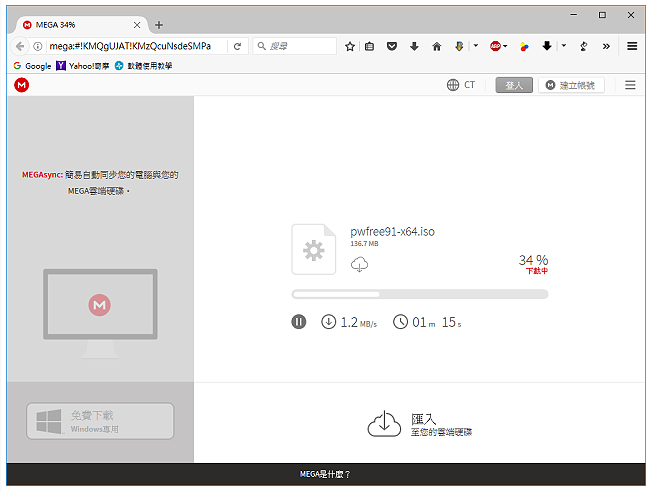Click the back navigation arrow
This screenshot has height=492, width=656.
point(20,46)
